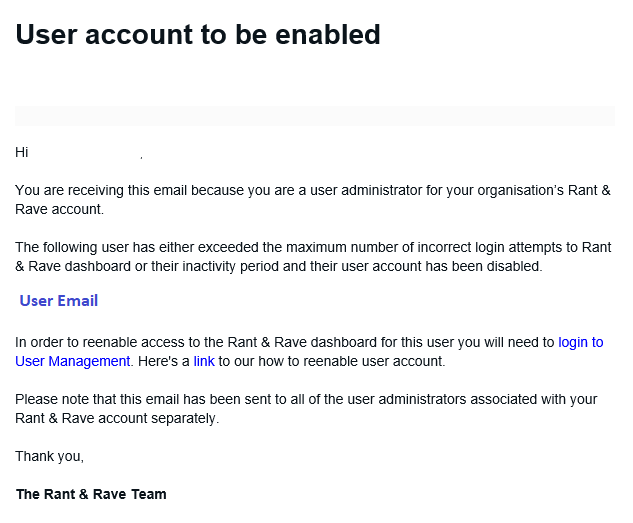Click the "User Management" link text
The height and width of the screenshot is (523, 633).
coord(73,361)
